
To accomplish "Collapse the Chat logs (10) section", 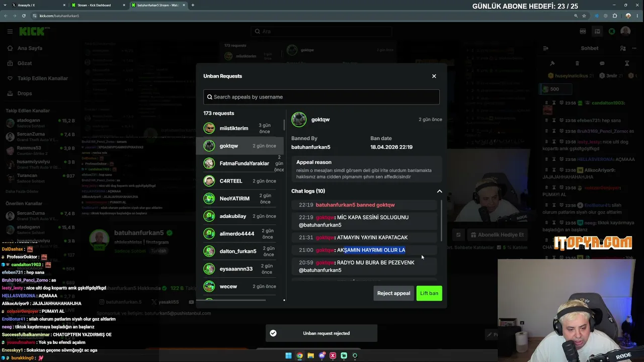I will coord(439,191).
